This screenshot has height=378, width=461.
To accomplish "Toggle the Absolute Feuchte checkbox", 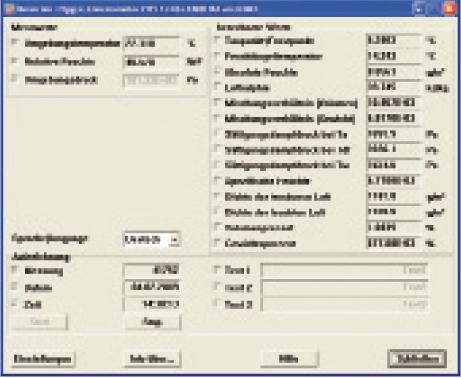I will point(217,71).
